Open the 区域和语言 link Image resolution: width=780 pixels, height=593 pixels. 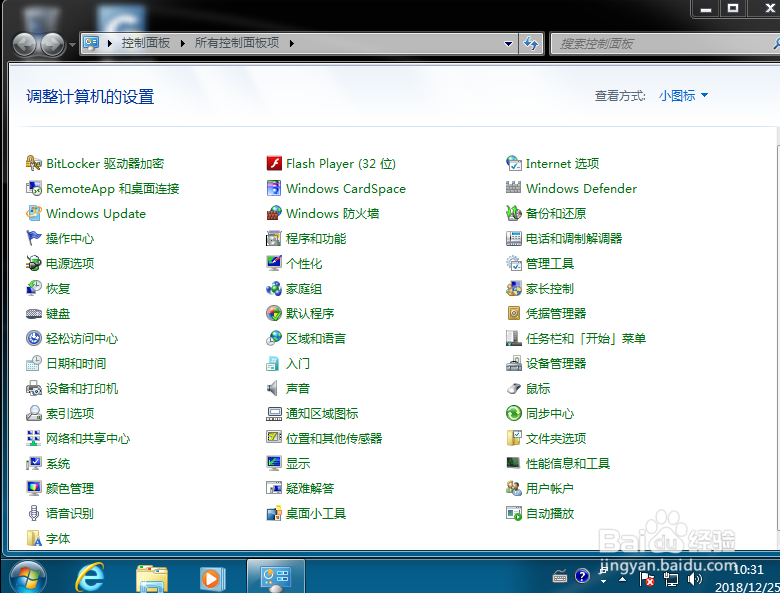[316, 339]
